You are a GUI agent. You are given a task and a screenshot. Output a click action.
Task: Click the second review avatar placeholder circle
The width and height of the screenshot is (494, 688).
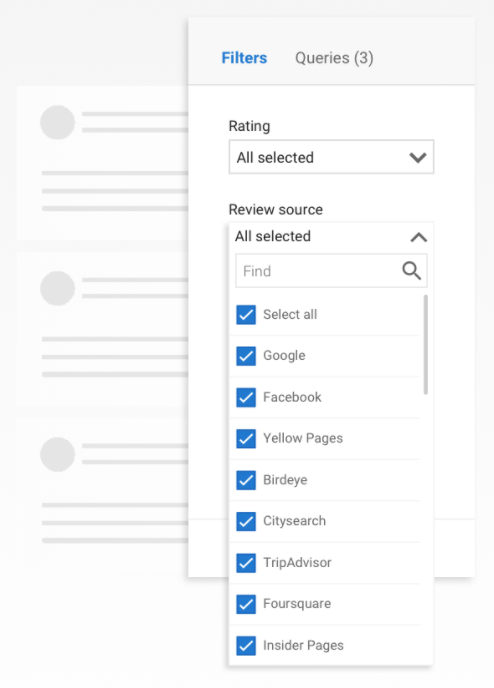coord(57,288)
